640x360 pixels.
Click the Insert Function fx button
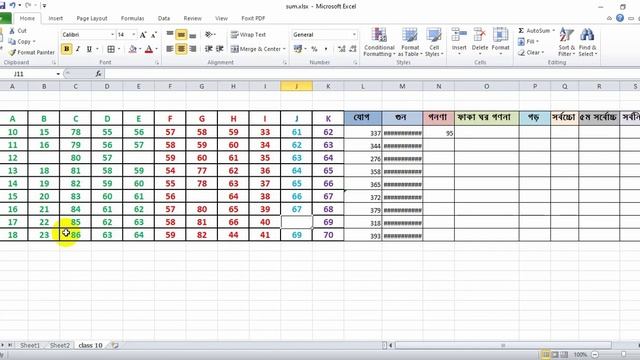[x=98, y=74]
